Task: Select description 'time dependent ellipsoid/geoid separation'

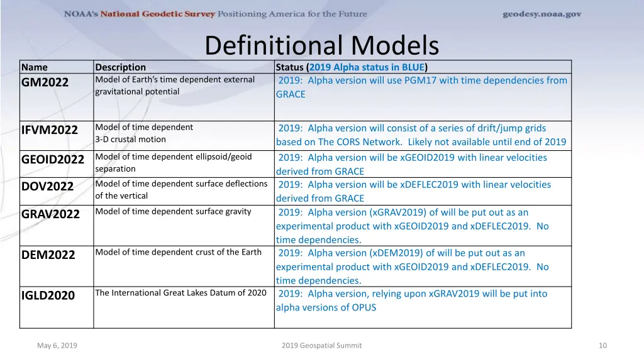Action: 174,163
